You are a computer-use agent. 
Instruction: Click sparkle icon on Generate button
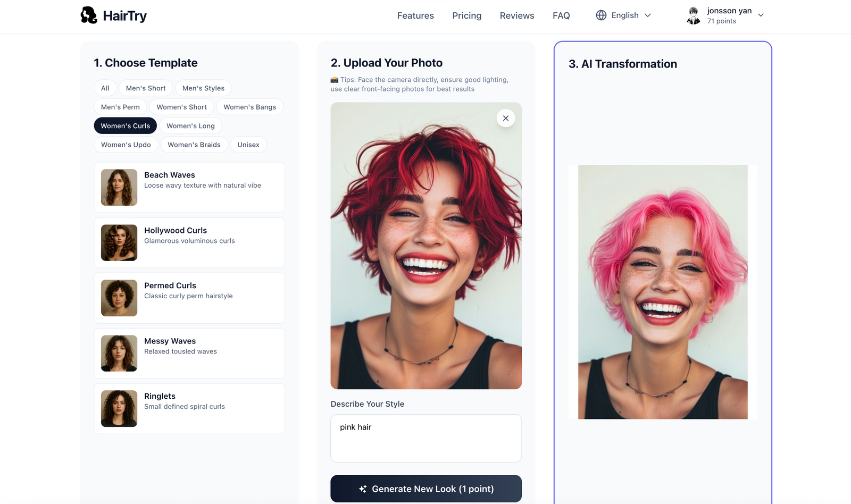[x=363, y=489]
